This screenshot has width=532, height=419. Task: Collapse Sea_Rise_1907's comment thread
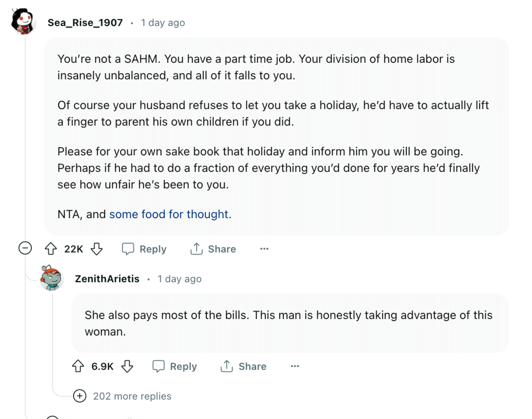click(25, 248)
